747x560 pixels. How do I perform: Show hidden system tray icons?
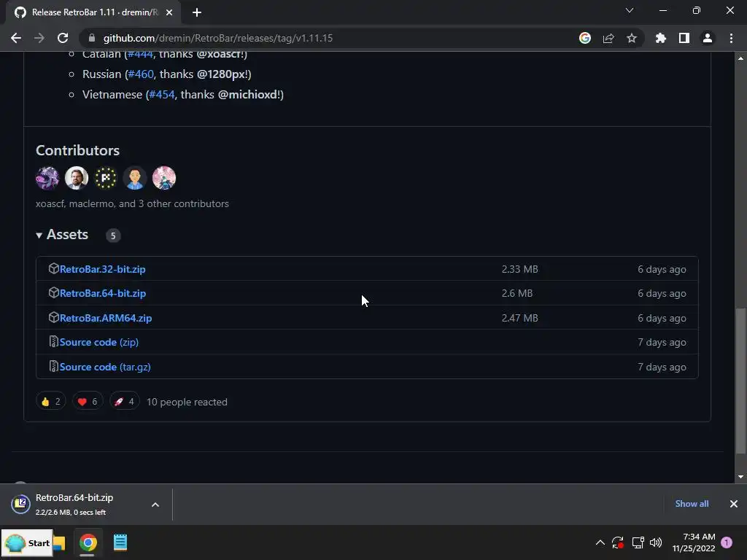tap(600, 542)
